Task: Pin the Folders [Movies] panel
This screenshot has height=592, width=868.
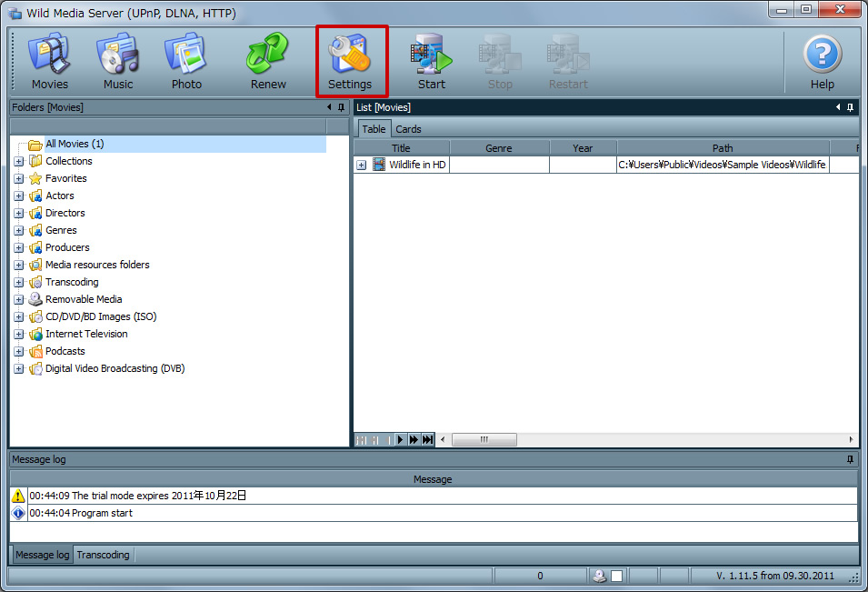Action: tap(341, 107)
